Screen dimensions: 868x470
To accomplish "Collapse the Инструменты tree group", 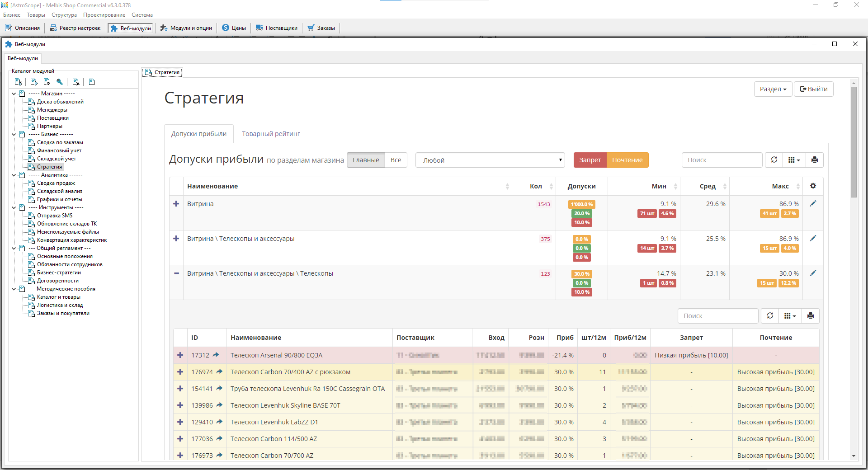I will 14,207.
